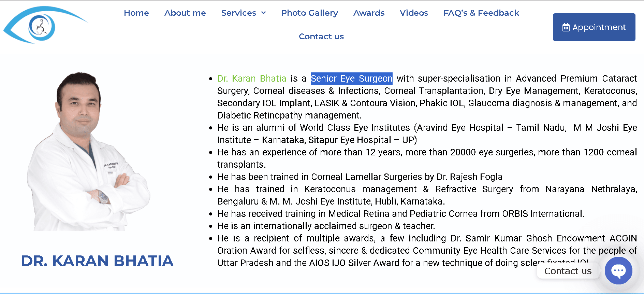Click the calendar icon on Appointment

(x=566, y=27)
